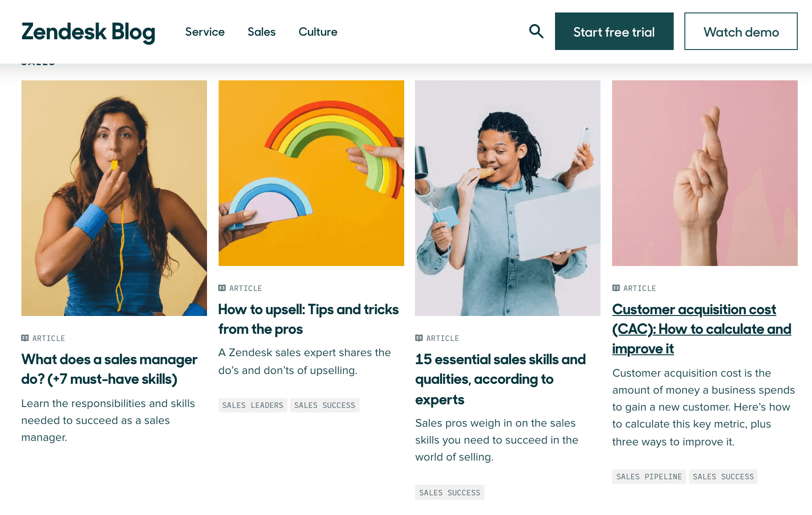
Task: Open the Culture menu item
Action: tap(318, 32)
